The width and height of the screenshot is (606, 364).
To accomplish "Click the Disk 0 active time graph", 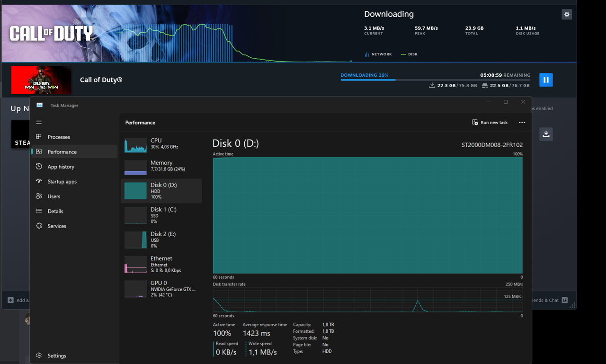I will coord(368,215).
